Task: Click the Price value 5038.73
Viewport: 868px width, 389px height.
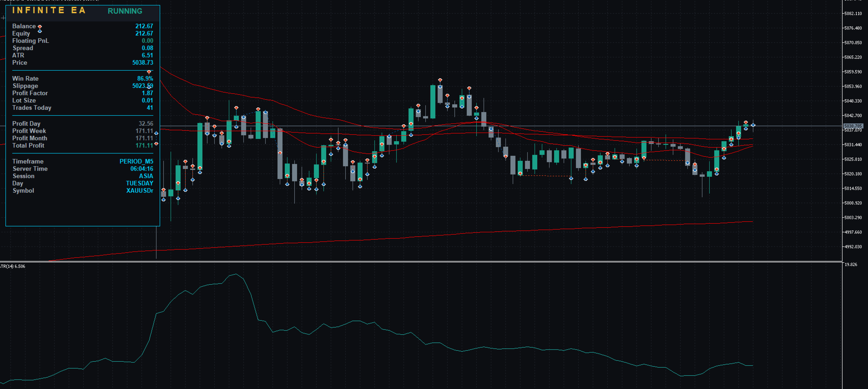Action: coord(143,63)
